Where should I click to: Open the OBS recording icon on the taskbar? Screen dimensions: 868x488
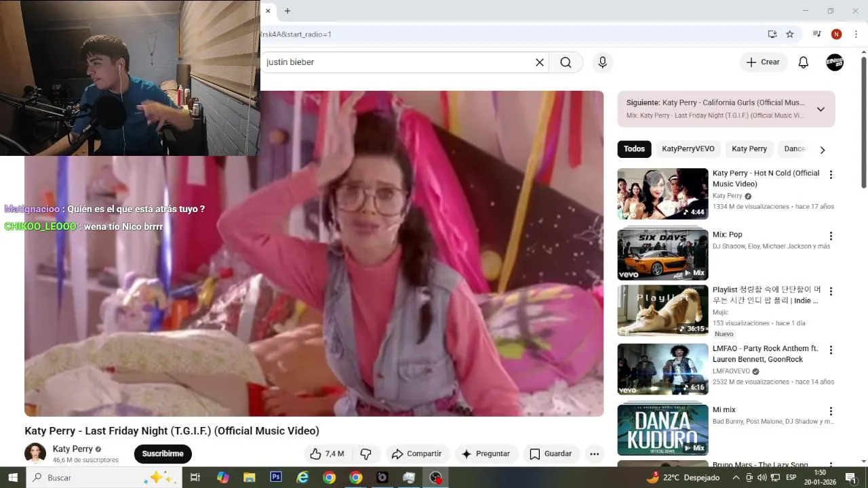(x=435, y=478)
